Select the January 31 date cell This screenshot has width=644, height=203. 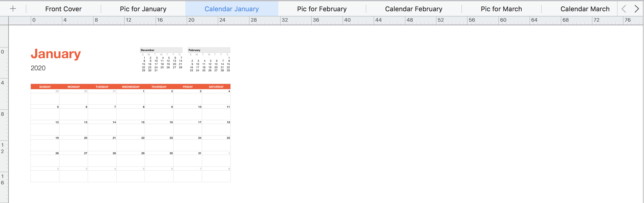coord(188,159)
